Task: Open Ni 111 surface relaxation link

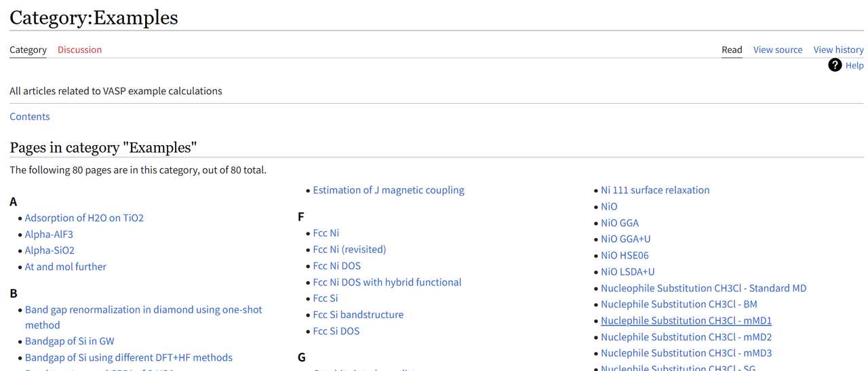Action: tap(655, 190)
